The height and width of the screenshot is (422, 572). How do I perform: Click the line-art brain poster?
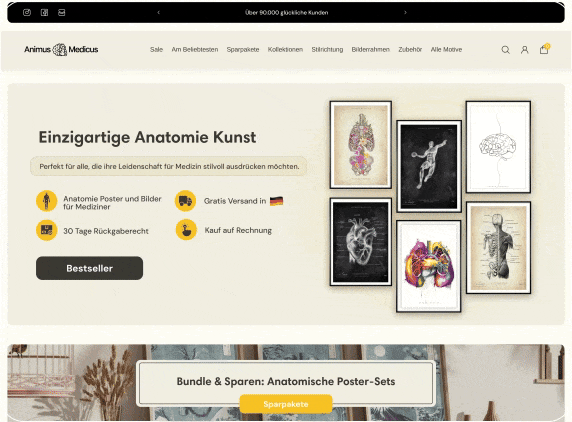(498, 147)
